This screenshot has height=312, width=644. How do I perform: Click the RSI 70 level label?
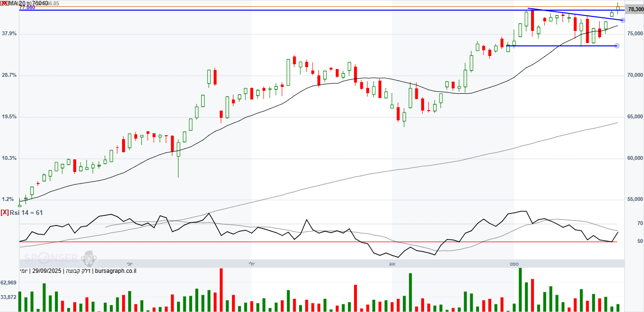[x=640, y=224]
